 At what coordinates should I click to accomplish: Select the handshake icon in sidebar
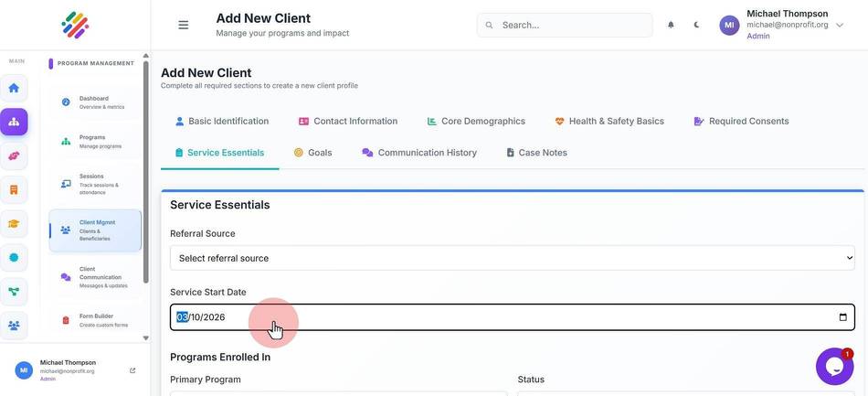(14, 156)
